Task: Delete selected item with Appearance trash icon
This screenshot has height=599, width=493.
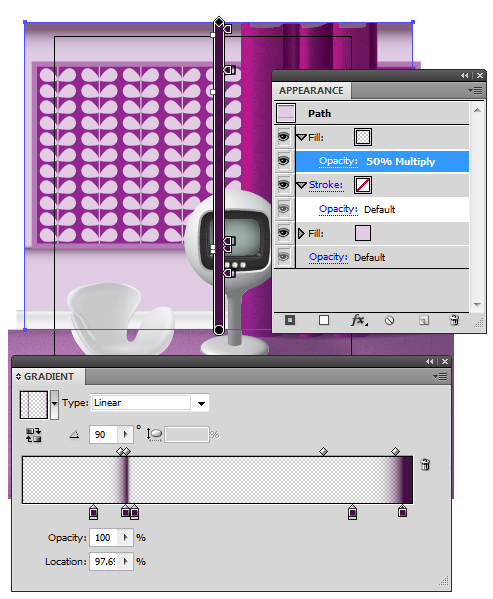Action: (454, 320)
